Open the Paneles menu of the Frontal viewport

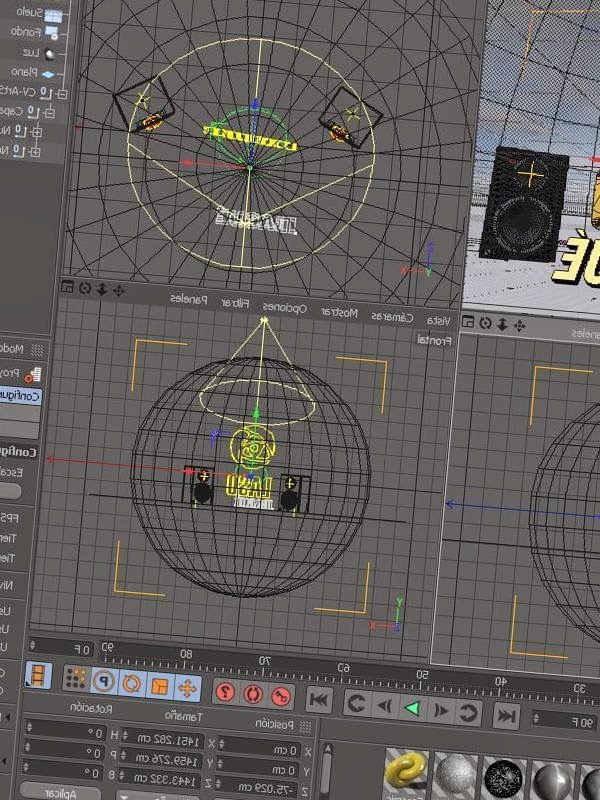coord(189,299)
